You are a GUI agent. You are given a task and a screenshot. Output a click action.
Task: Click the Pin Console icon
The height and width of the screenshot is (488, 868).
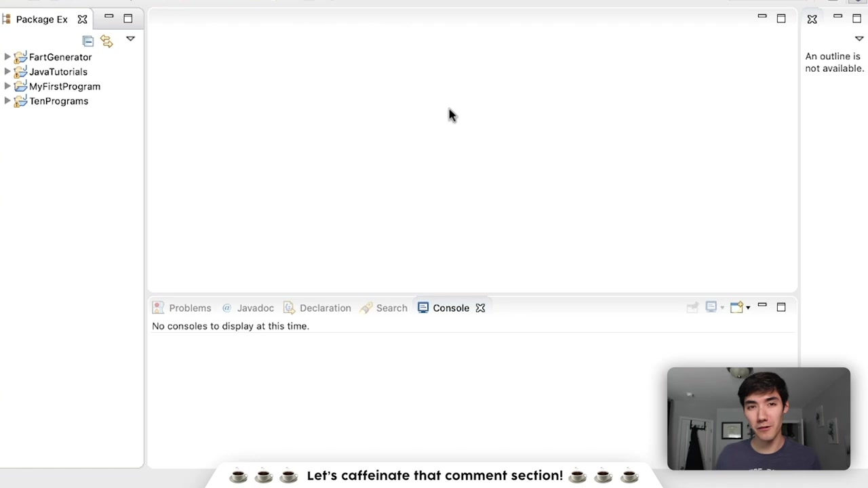(x=692, y=307)
